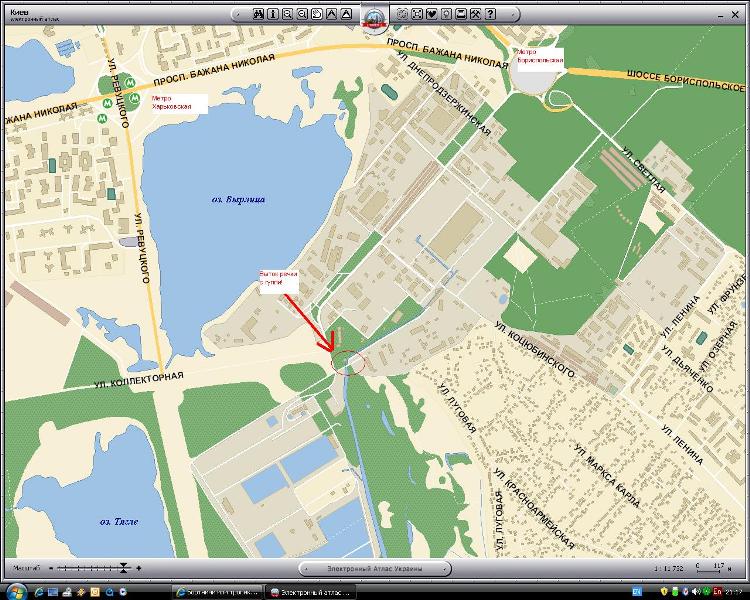The image size is (750, 600).
Task: Activate the hand pan tool
Action: coord(317,14)
